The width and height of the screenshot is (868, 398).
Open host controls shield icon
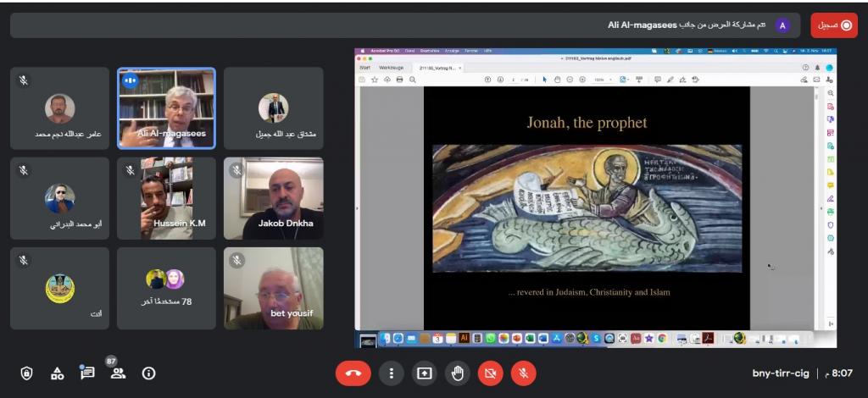click(x=26, y=373)
